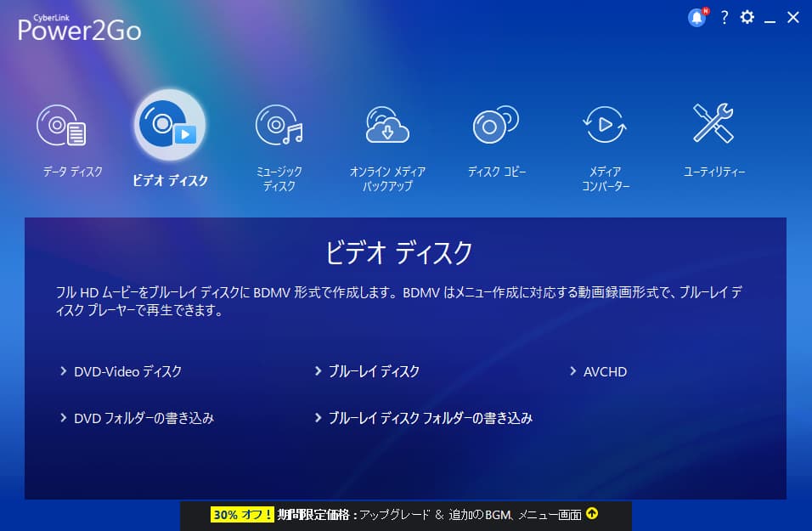Open help with the question mark icon
Viewport: 812px width, 531px height.
[725, 18]
